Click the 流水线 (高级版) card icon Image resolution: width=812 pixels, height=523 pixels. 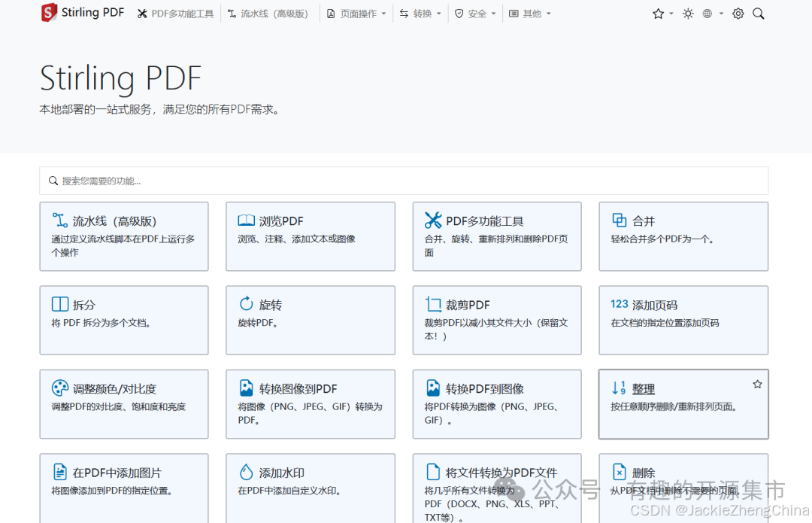[x=59, y=220]
